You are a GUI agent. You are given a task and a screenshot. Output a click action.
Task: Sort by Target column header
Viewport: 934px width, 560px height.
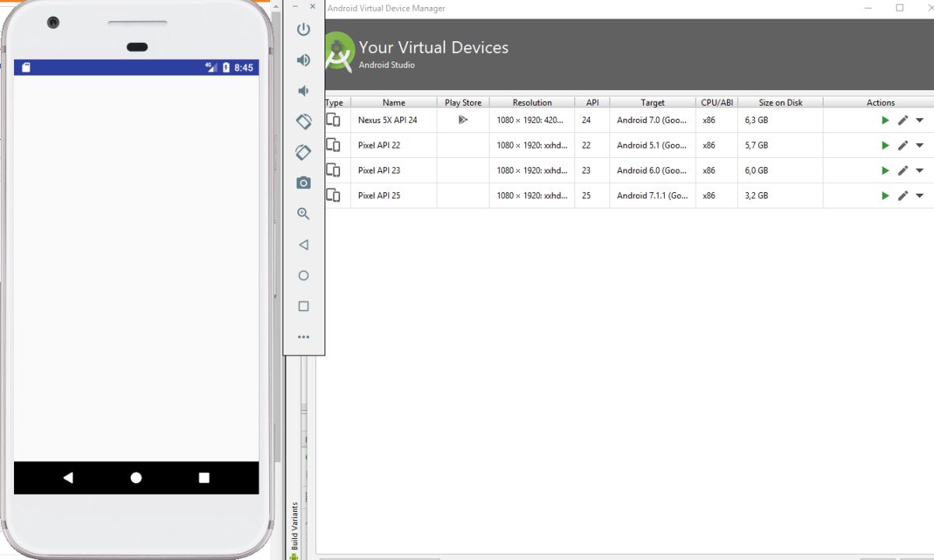click(652, 102)
